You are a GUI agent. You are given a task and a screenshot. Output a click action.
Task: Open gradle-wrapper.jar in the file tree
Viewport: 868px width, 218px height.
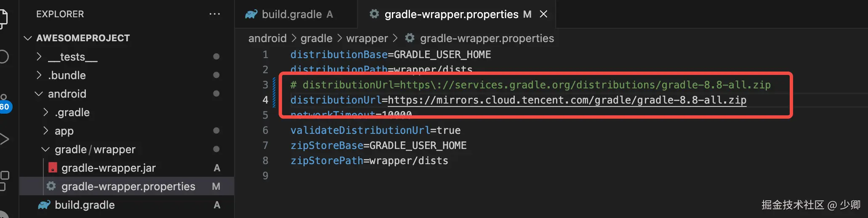coord(108,168)
